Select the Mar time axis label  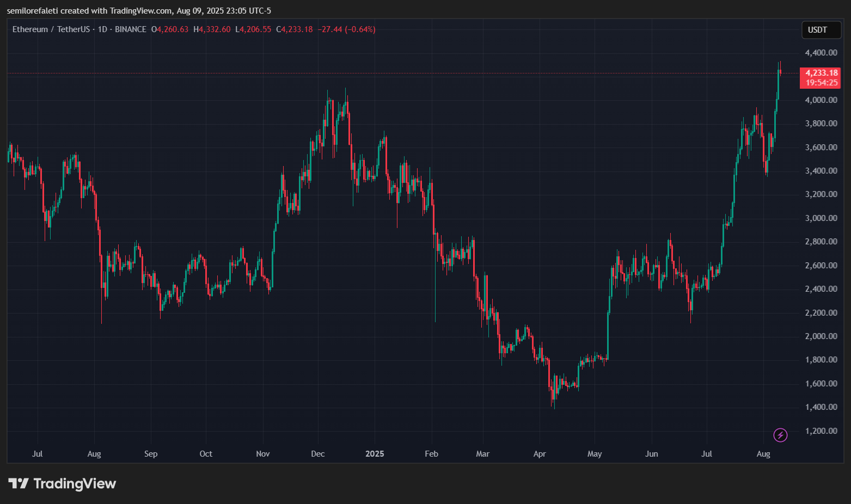[483, 454]
